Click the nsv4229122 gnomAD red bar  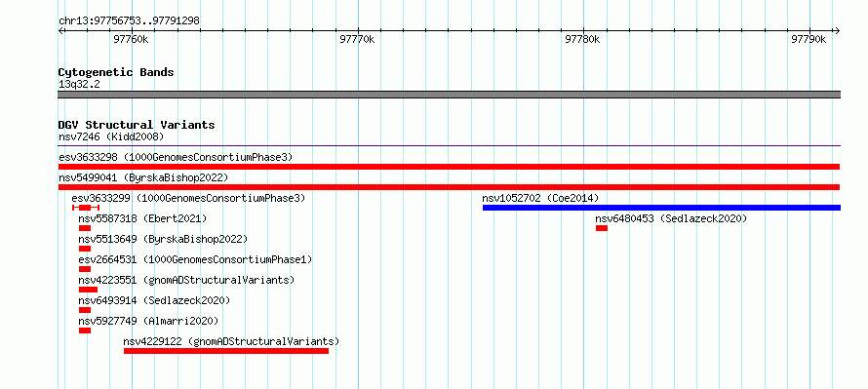[x=226, y=351]
